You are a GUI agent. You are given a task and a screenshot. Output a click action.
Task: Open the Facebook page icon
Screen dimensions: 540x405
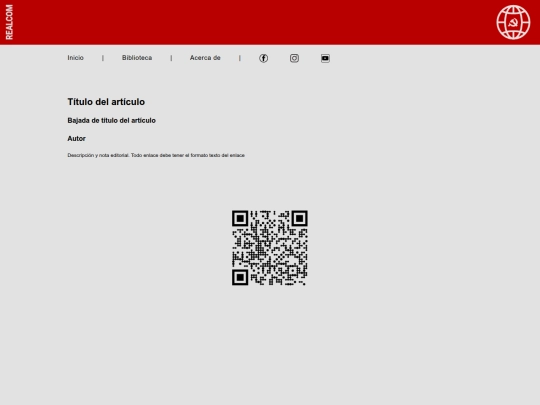pyautogui.click(x=263, y=58)
